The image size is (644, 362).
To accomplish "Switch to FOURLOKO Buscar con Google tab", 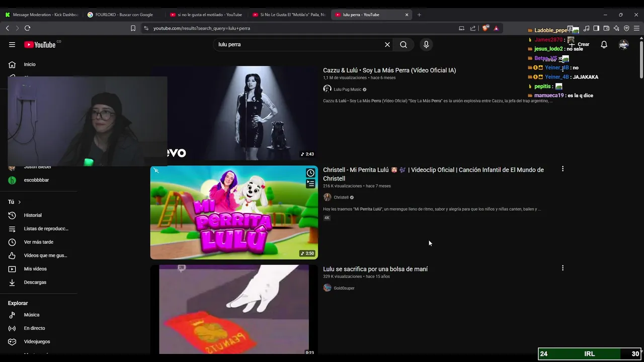I will tap(124, 15).
